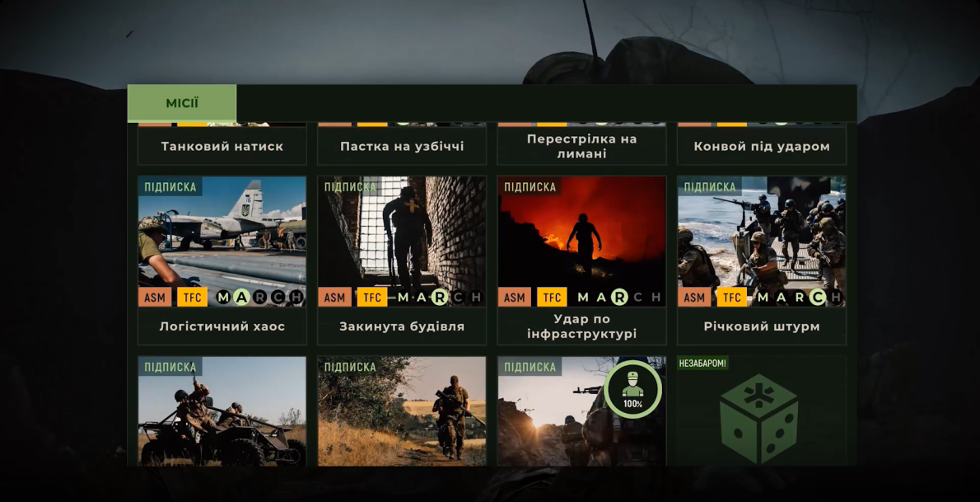Click TFC badge on Логістичний хаос card
Viewport: 980px width, 502px height.
pyautogui.click(x=192, y=297)
